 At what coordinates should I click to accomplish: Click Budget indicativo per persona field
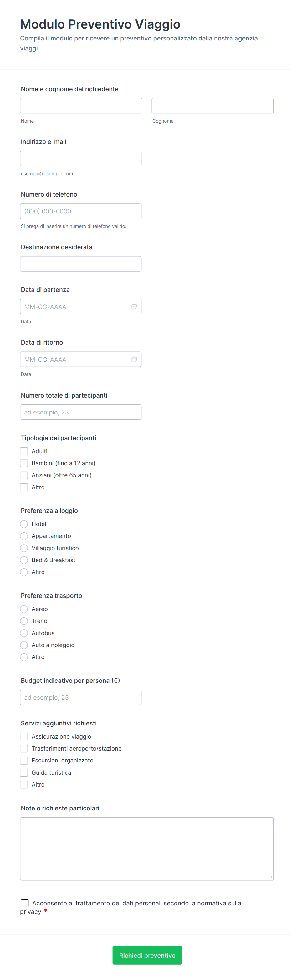(x=80, y=697)
